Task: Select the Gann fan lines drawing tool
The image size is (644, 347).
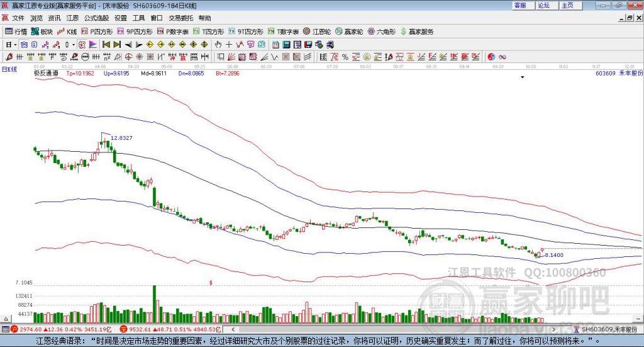Action: pos(231,57)
